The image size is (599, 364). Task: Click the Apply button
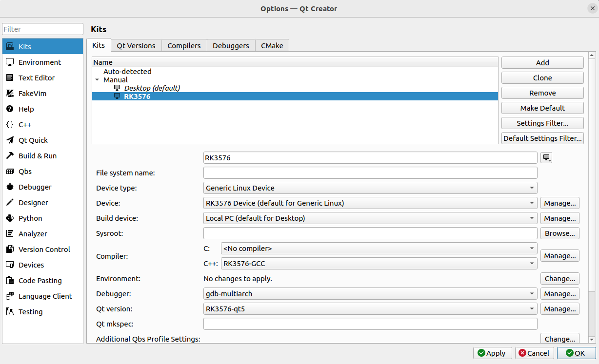pyautogui.click(x=492, y=353)
